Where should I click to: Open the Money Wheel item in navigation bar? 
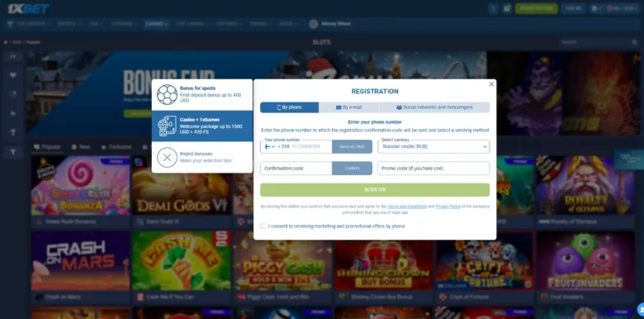click(329, 24)
